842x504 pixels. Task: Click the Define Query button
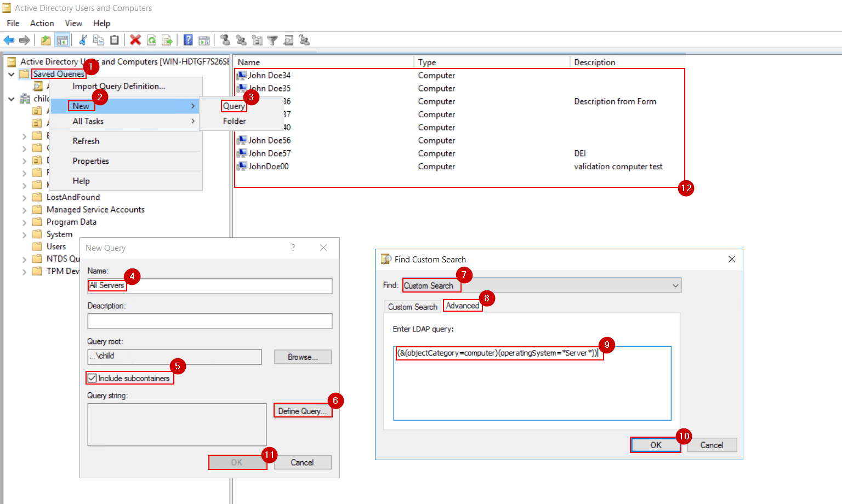click(x=302, y=410)
